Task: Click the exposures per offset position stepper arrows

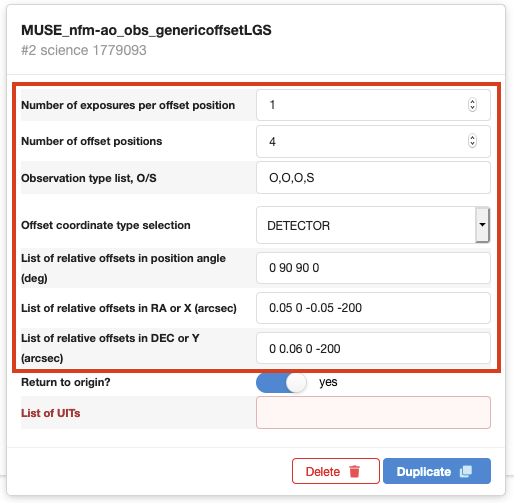Action: [472, 105]
